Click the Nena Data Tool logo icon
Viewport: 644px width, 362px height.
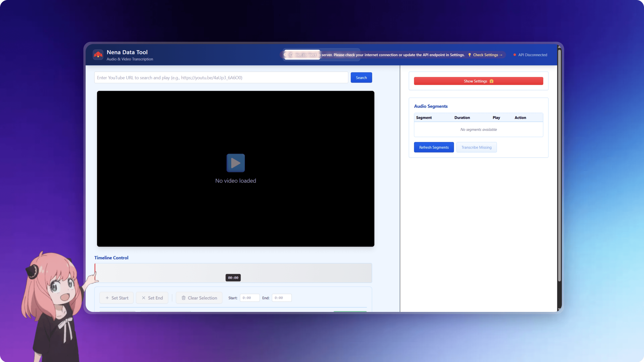(98, 55)
